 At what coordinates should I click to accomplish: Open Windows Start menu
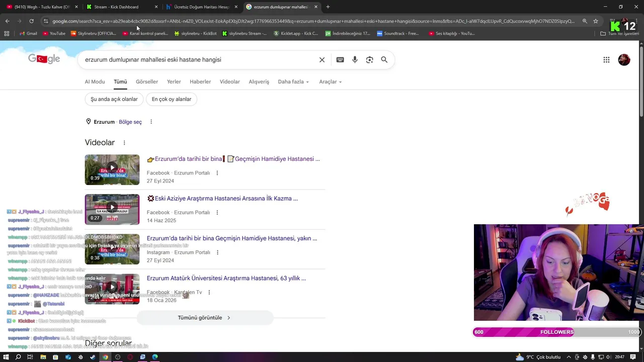pos(6,357)
